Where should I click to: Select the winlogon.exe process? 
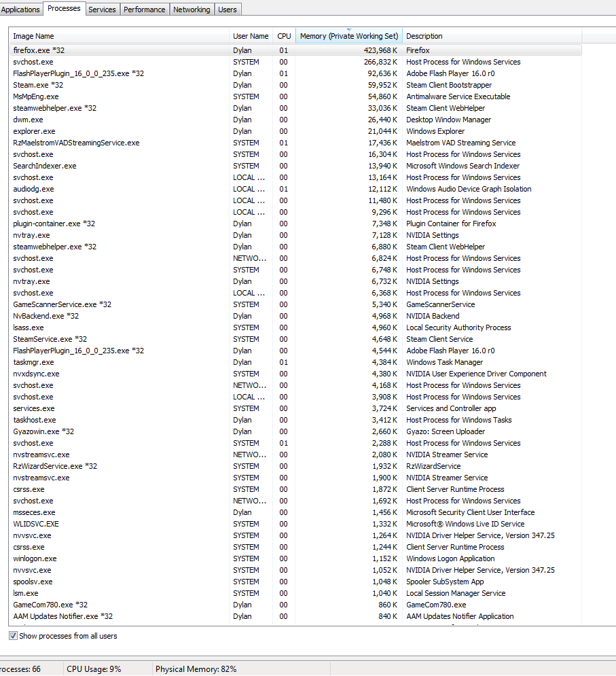pyautogui.click(x=295, y=558)
